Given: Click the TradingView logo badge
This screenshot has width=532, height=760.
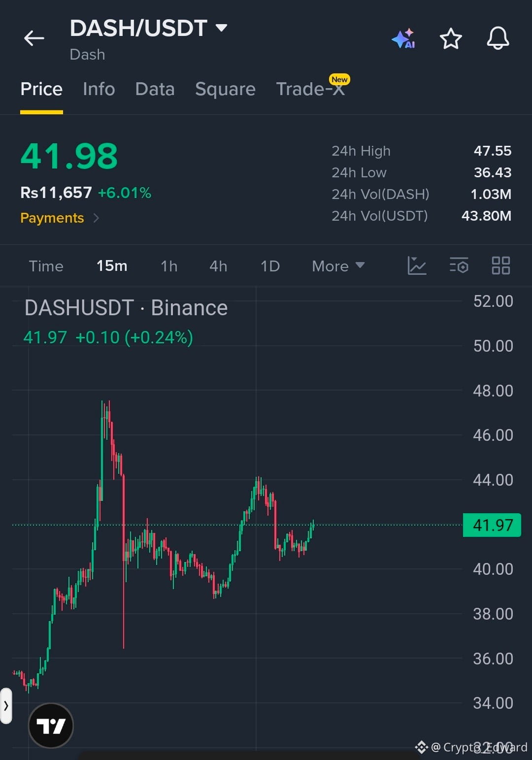Looking at the screenshot, I should tap(51, 726).
